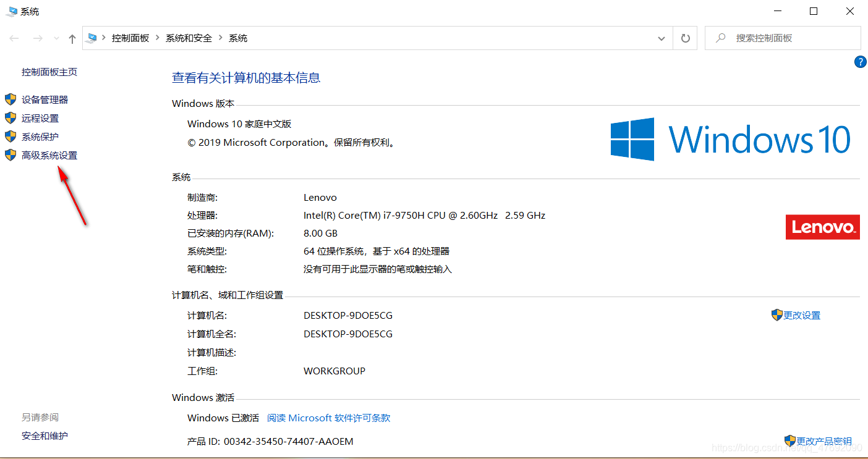This screenshot has height=459, width=868.
Task: Click shield icon beside 远程设置
Action: [11, 118]
